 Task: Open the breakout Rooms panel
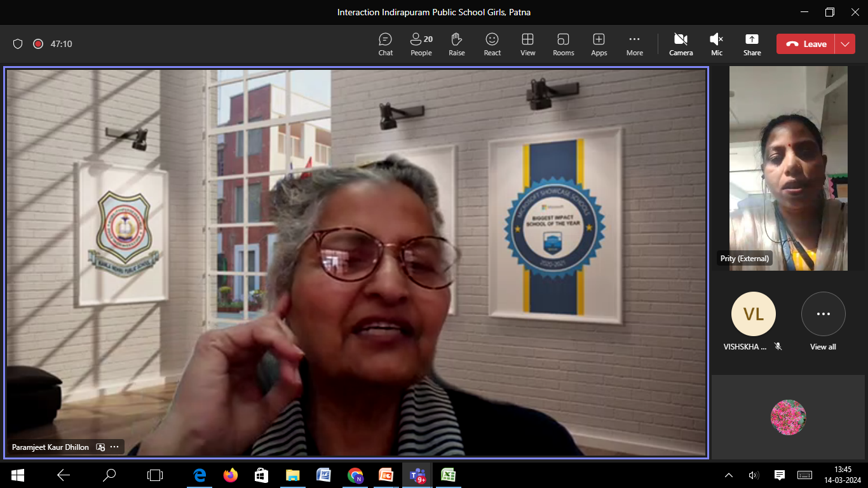(x=564, y=44)
